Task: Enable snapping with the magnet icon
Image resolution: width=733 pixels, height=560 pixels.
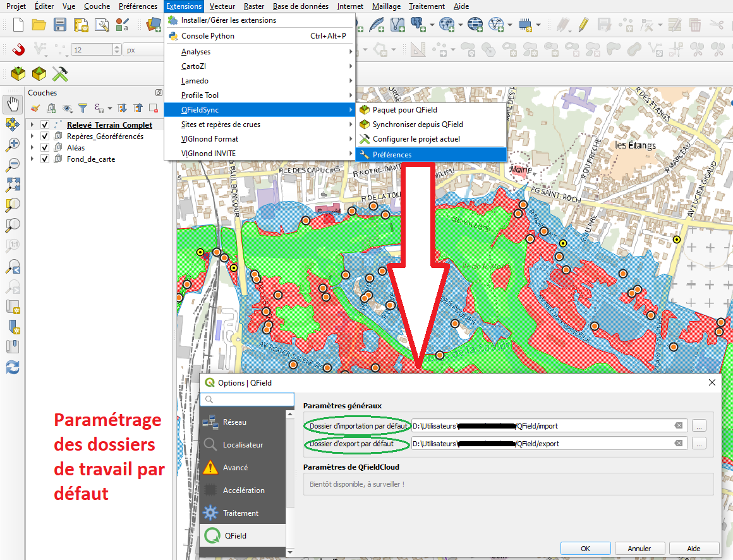Action: pyautogui.click(x=18, y=49)
